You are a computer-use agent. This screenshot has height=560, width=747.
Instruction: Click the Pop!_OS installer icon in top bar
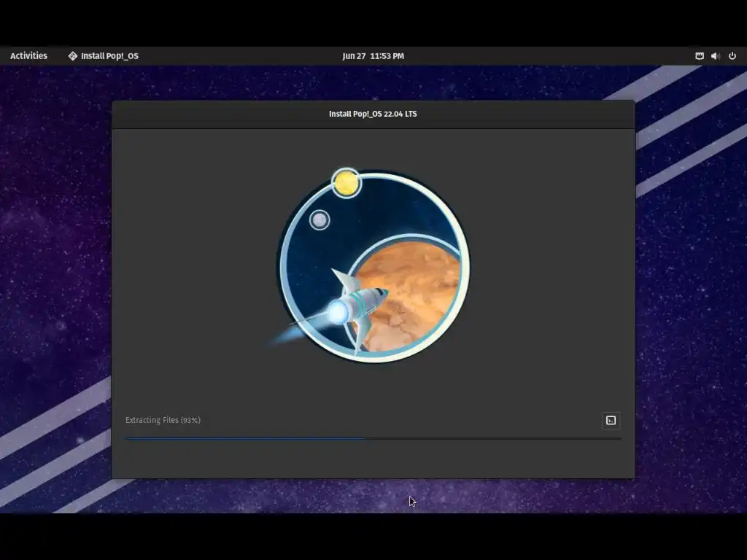pos(72,55)
